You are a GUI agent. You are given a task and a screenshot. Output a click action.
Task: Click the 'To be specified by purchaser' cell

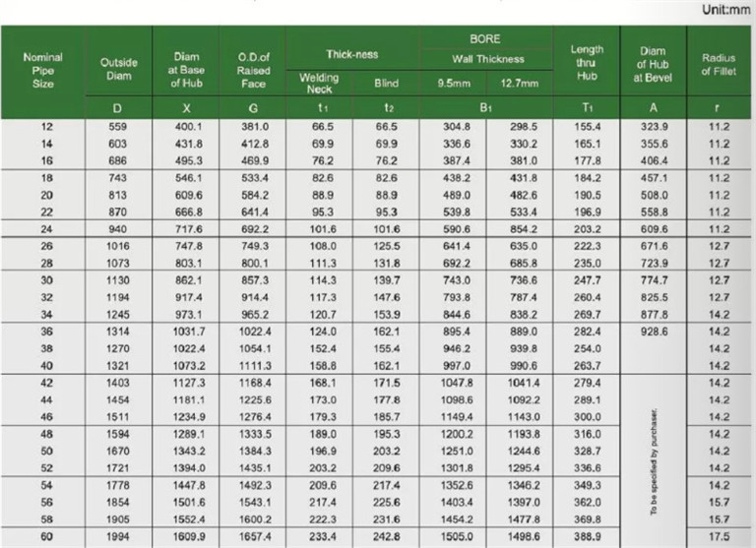click(x=655, y=458)
